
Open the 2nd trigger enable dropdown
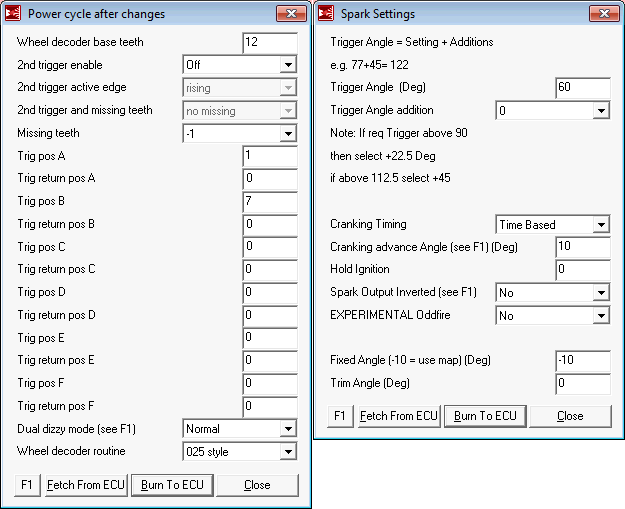click(240, 65)
